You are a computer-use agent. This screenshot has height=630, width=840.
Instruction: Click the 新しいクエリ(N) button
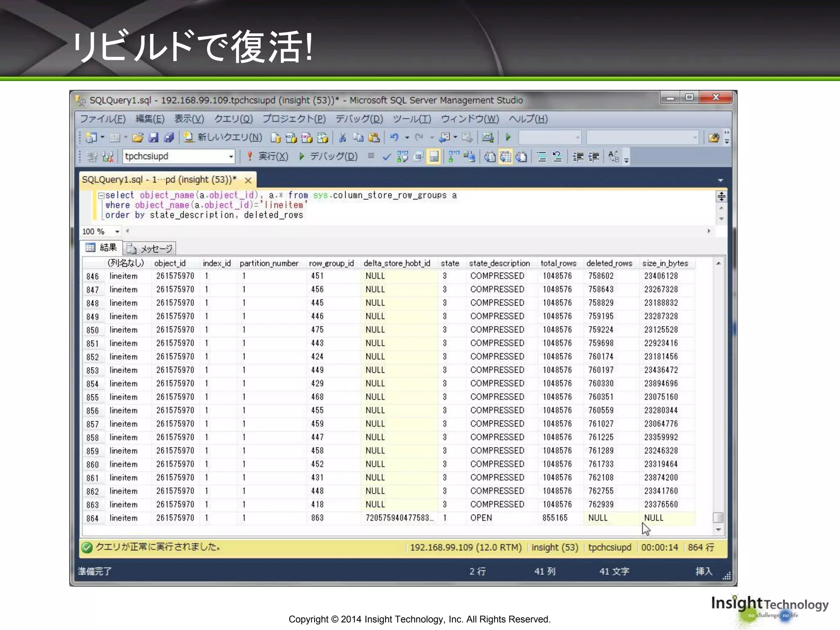coord(223,137)
